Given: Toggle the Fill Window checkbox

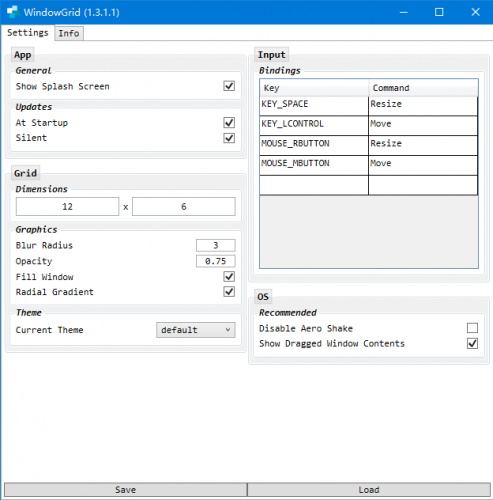Looking at the screenshot, I should tap(229, 277).
